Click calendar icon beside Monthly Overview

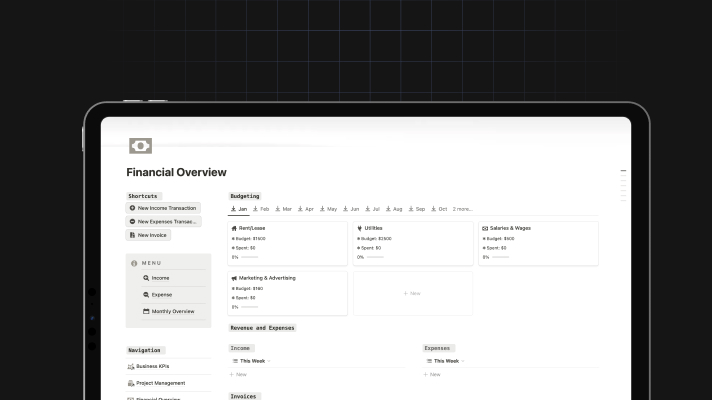pos(146,311)
